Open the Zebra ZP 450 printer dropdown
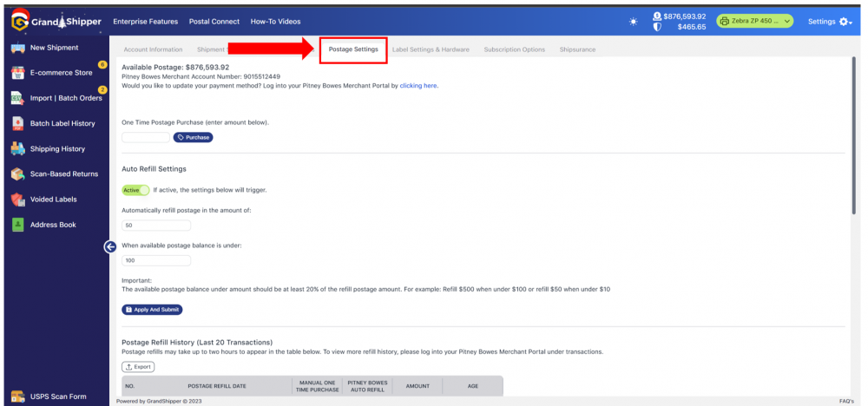This screenshot has height=406, width=868. click(754, 21)
